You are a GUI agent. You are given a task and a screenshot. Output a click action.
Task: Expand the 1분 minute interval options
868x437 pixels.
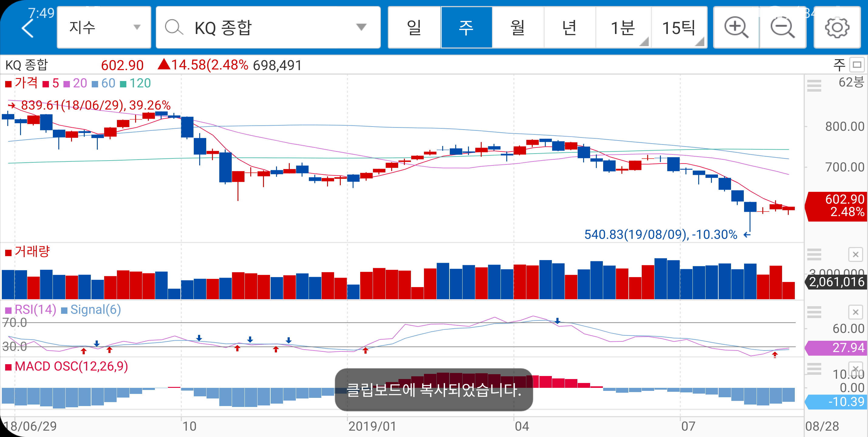pos(624,28)
